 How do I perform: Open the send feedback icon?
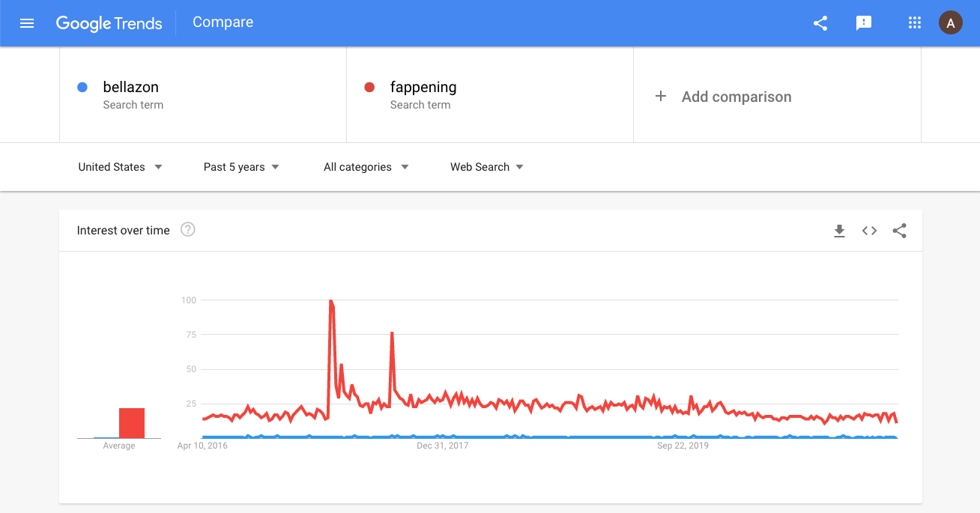[864, 23]
